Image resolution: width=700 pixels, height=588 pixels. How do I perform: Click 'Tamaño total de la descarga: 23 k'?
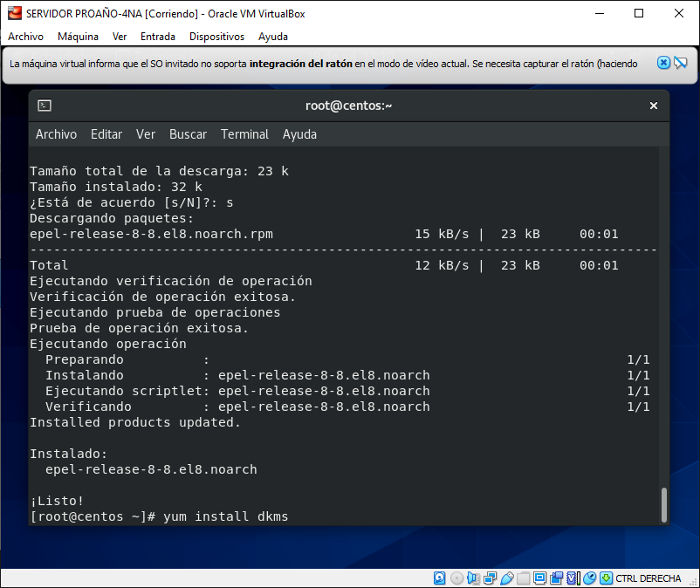pyautogui.click(x=160, y=171)
